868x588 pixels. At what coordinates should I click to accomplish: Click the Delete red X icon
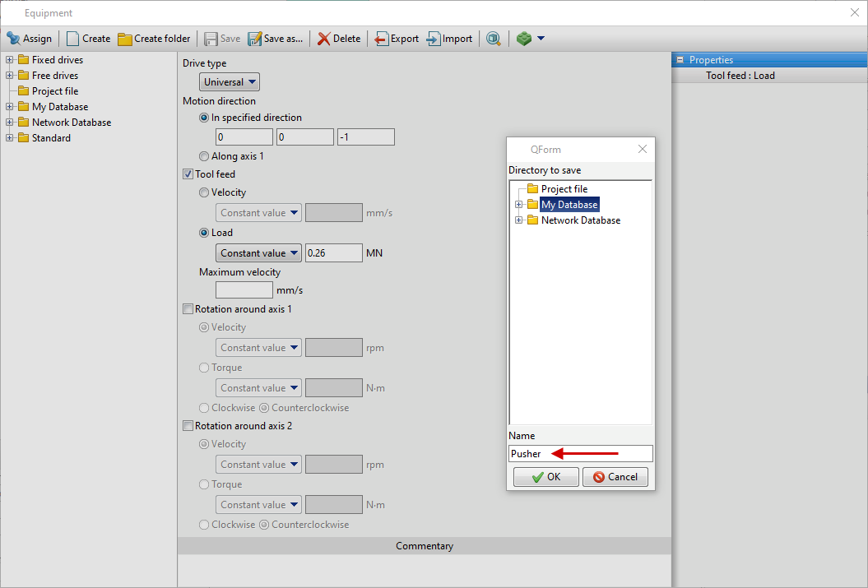pyautogui.click(x=324, y=39)
